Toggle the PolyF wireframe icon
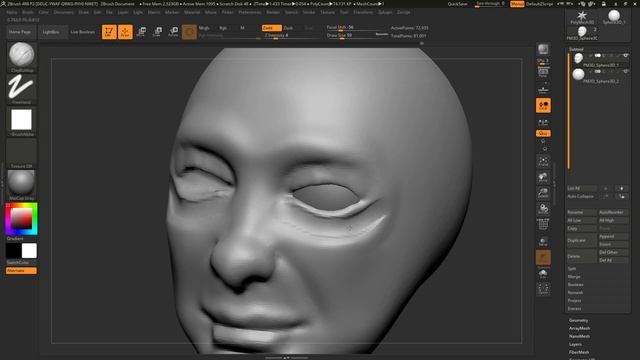640x360 pixels. coord(543,224)
